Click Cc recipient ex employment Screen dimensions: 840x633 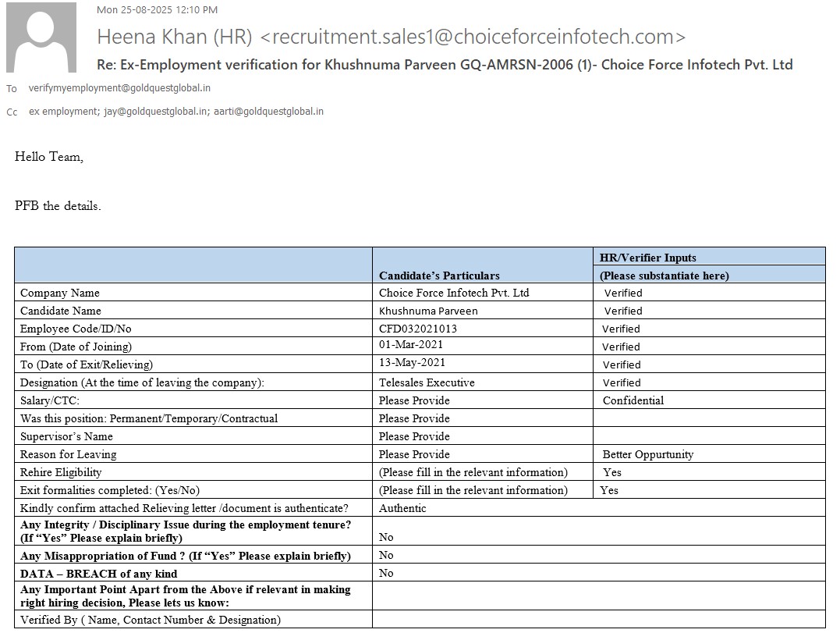tap(64, 112)
